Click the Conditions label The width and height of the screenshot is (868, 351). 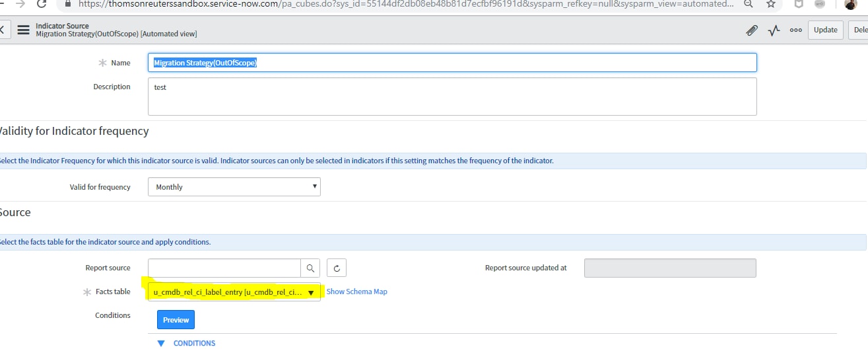[x=113, y=315]
